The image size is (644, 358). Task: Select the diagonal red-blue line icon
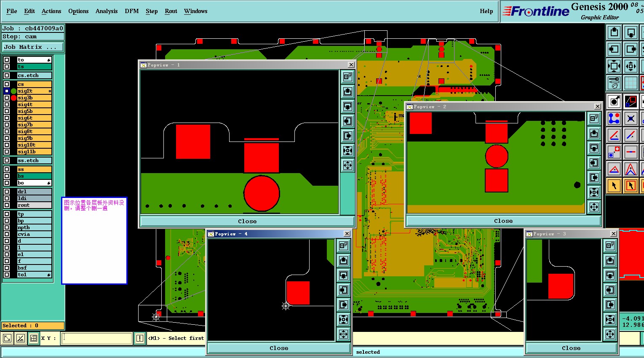[631, 135]
